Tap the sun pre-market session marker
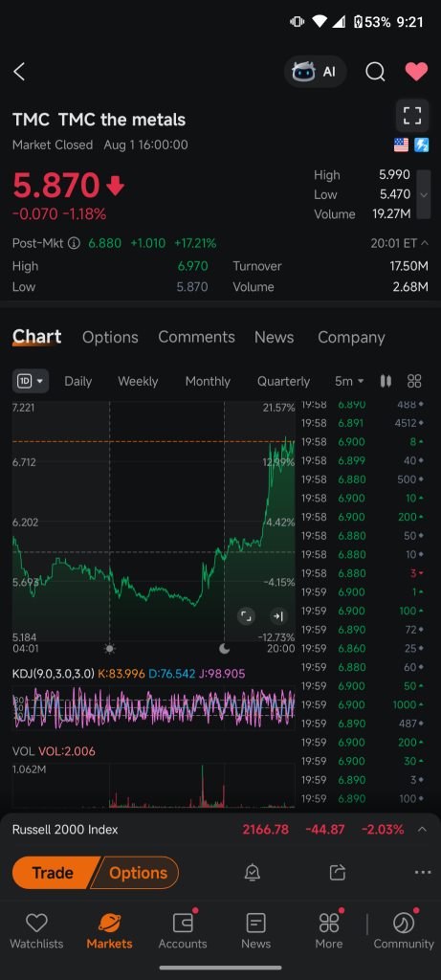441x980 pixels. coord(110,649)
